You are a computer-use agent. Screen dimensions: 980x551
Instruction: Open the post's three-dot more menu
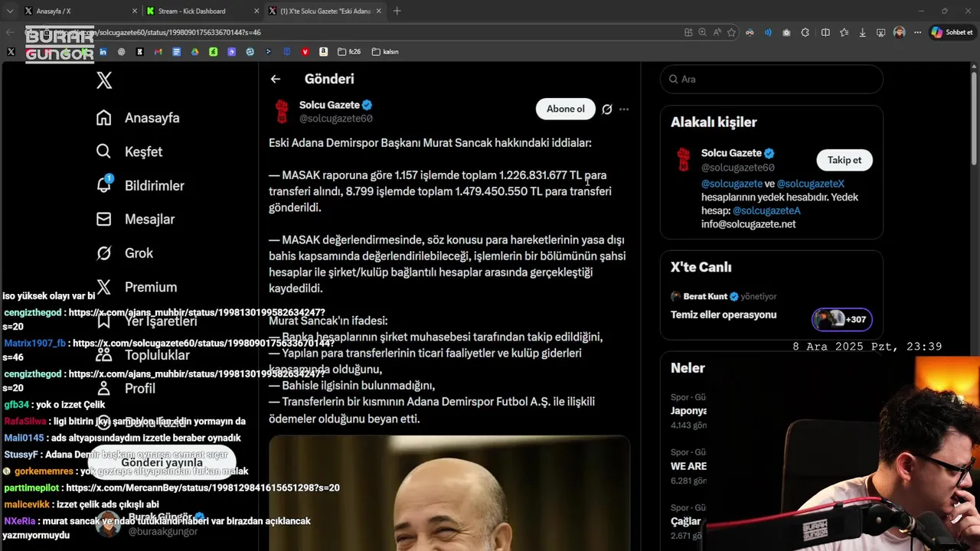point(624,109)
